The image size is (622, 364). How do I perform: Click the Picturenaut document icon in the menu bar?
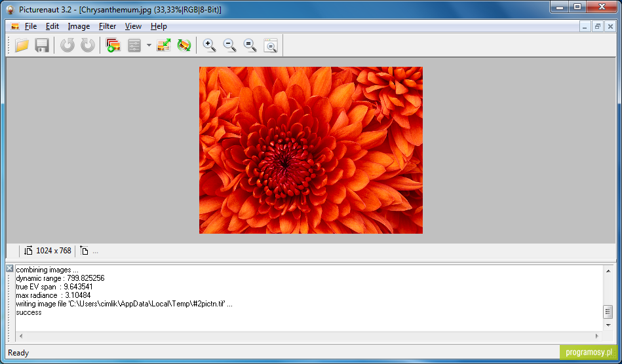pyautogui.click(x=15, y=27)
